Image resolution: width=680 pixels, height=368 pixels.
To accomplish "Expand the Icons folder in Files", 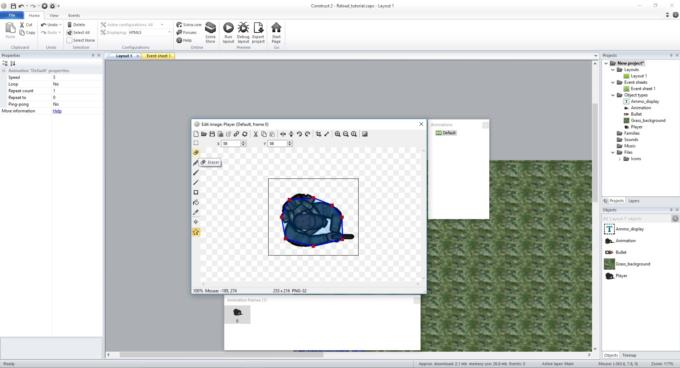I will point(619,159).
